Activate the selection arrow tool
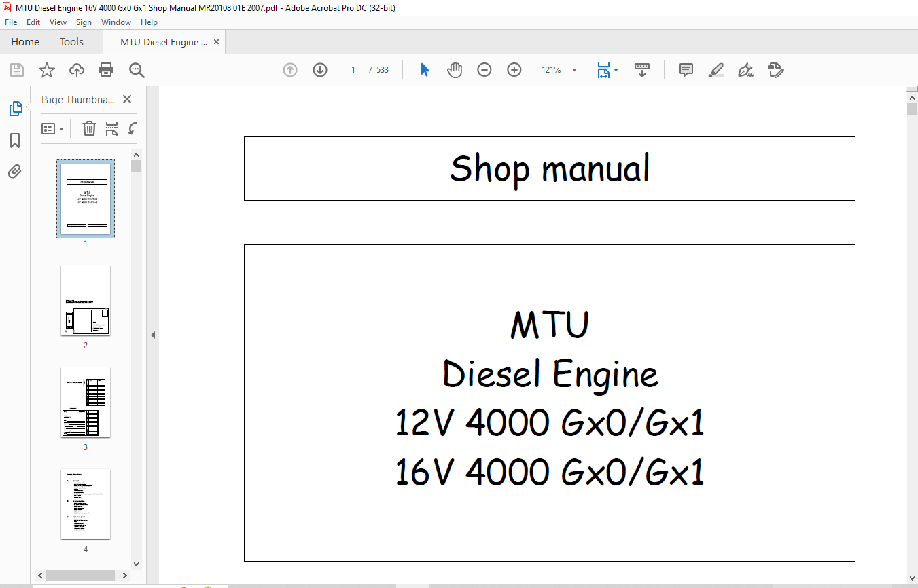Screen dimensions: 918x588 [425, 70]
